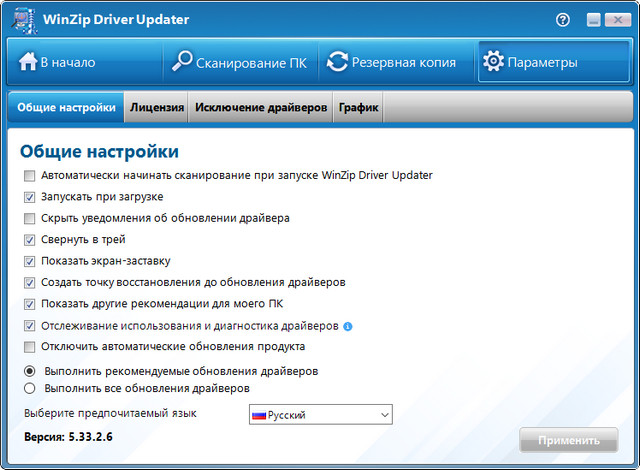Click the home icon labeled В начало

click(27, 62)
